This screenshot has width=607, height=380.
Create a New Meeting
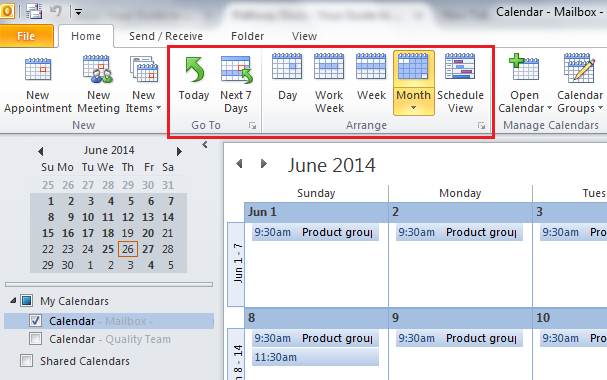[x=98, y=85]
